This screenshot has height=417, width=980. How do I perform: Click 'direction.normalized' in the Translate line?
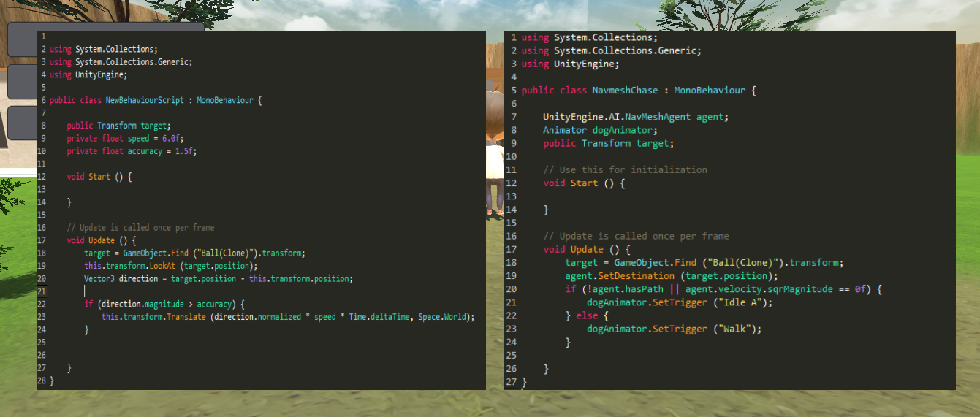point(257,317)
